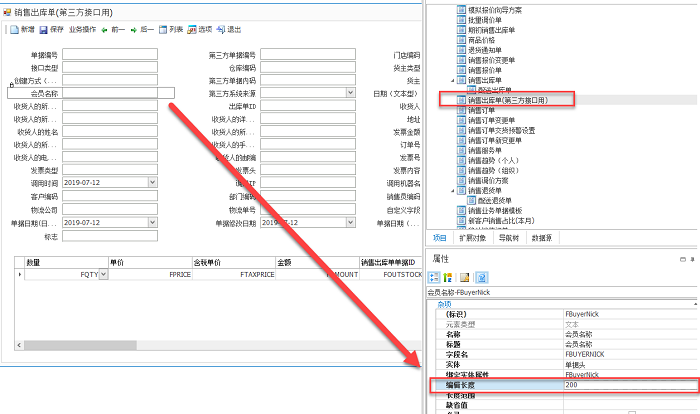Click the 退出 (Exit) toolbar icon

tap(226, 30)
